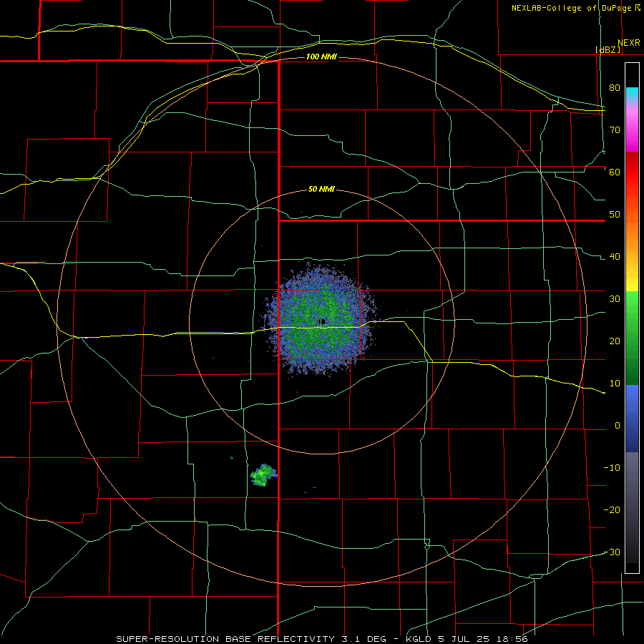Click the 5 JUL 25 date in the caption

[x=466, y=639]
